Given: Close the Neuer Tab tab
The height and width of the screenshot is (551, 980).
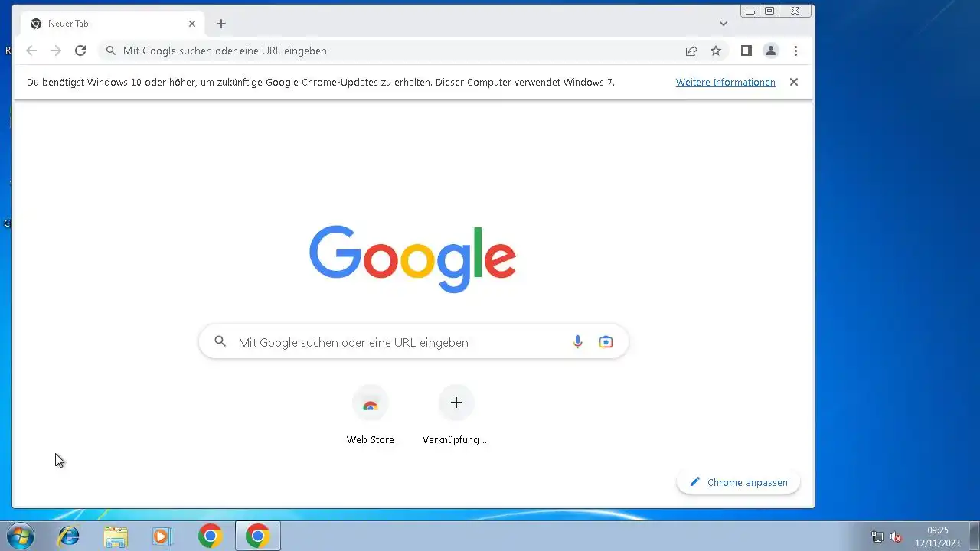Looking at the screenshot, I should [192, 24].
